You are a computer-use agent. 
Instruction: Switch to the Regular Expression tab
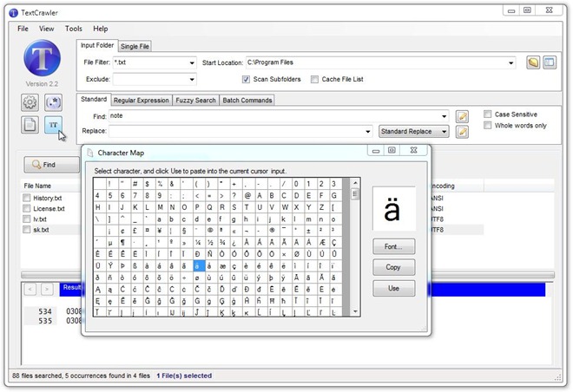coord(141,101)
